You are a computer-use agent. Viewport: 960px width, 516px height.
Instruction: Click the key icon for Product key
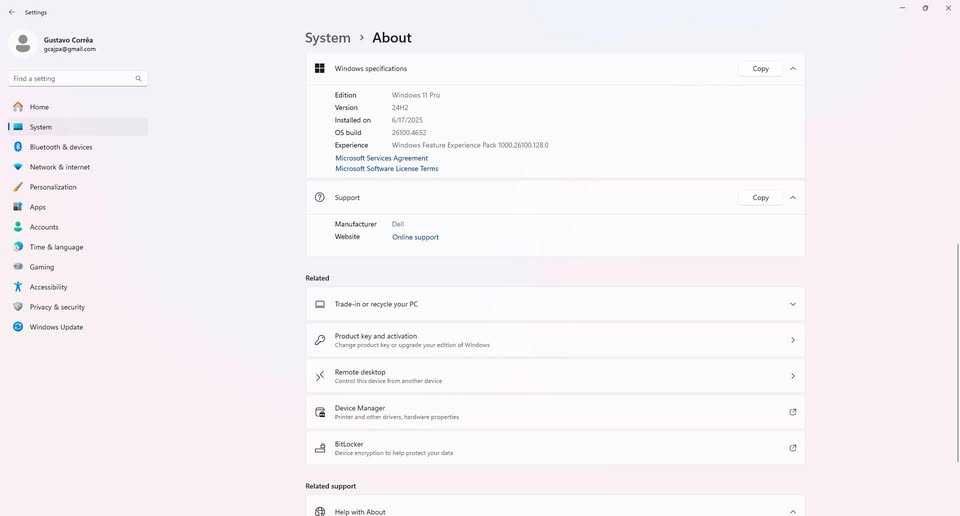point(320,340)
